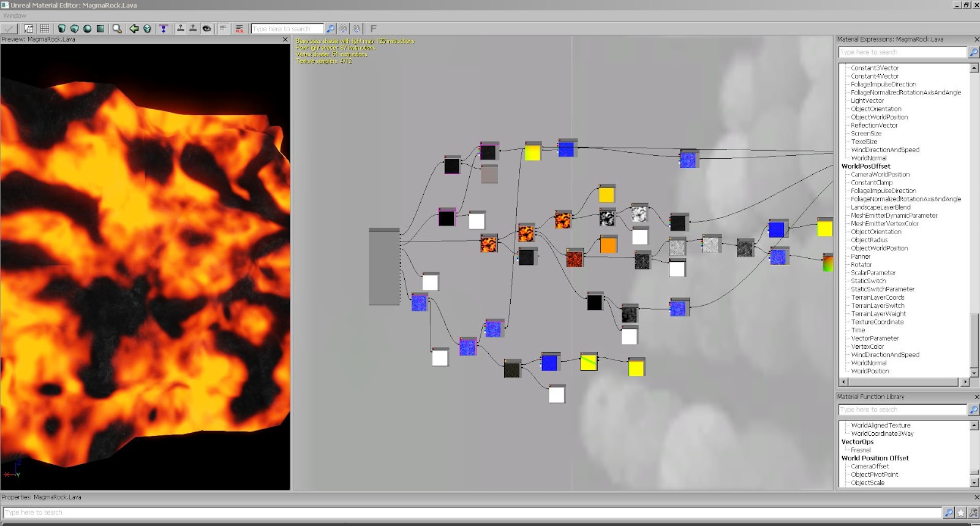Image resolution: width=980 pixels, height=526 pixels.
Task: Select ScreenSize expression
Action: click(x=866, y=133)
